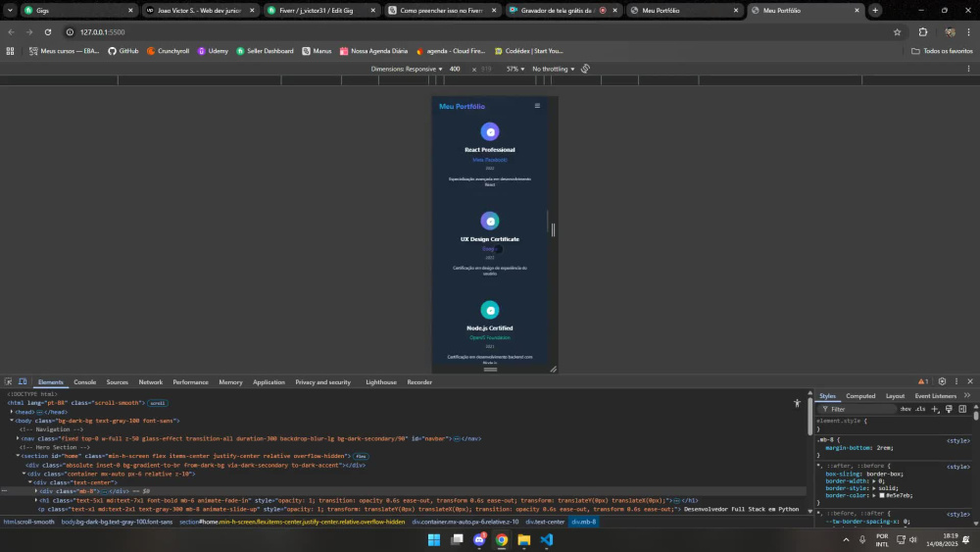Expand the head element node
980x552 pixels.
point(12,412)
